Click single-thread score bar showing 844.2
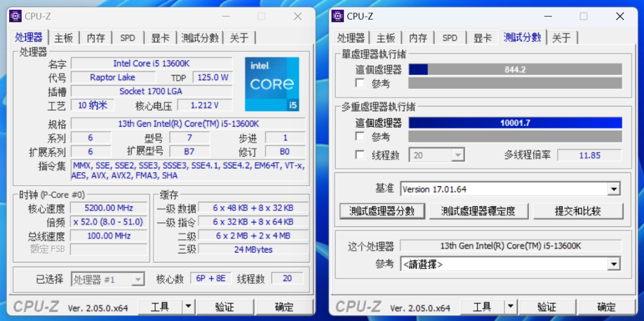Viewport: 644px width, 321px height. (515, 69)
